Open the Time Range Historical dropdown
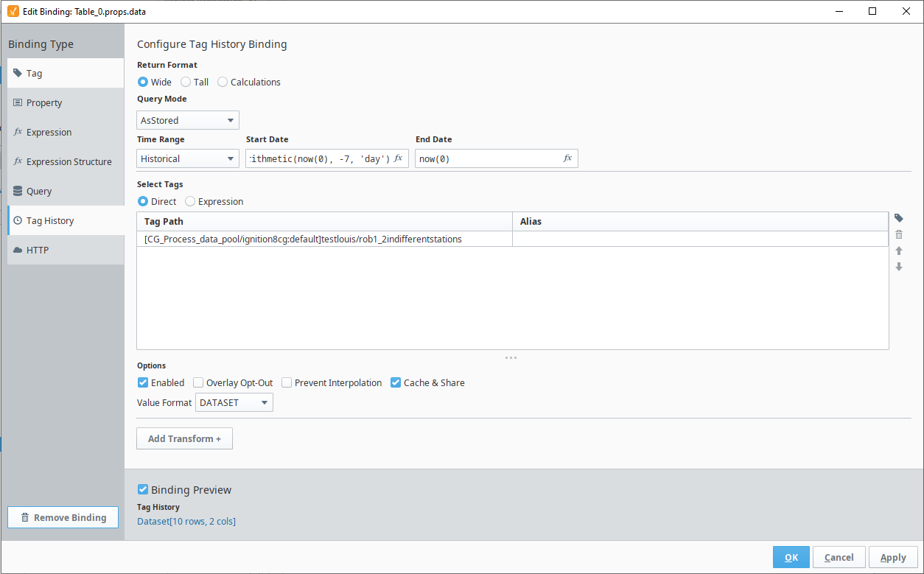Viewport: 924px width, 574px height. pos(188,158)
